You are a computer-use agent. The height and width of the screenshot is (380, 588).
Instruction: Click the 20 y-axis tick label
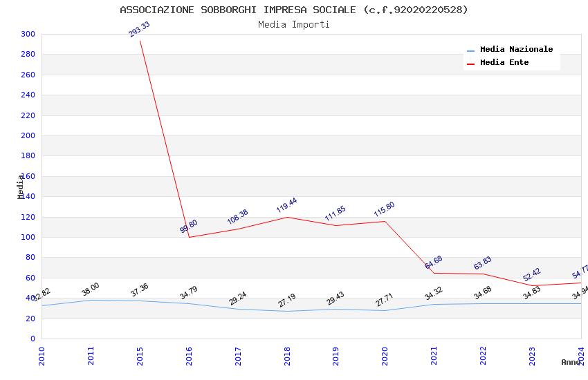coord(30,319)
